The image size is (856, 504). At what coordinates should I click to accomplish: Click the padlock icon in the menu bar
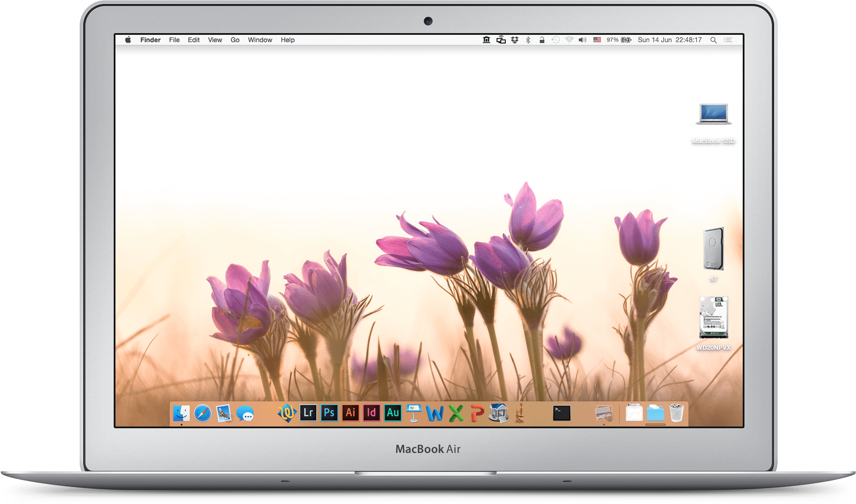542,40
